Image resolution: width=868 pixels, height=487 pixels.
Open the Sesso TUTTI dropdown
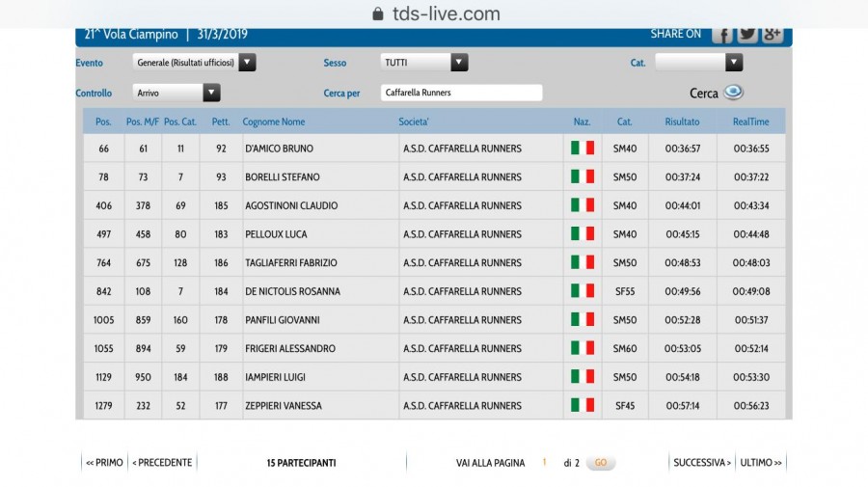424,63
